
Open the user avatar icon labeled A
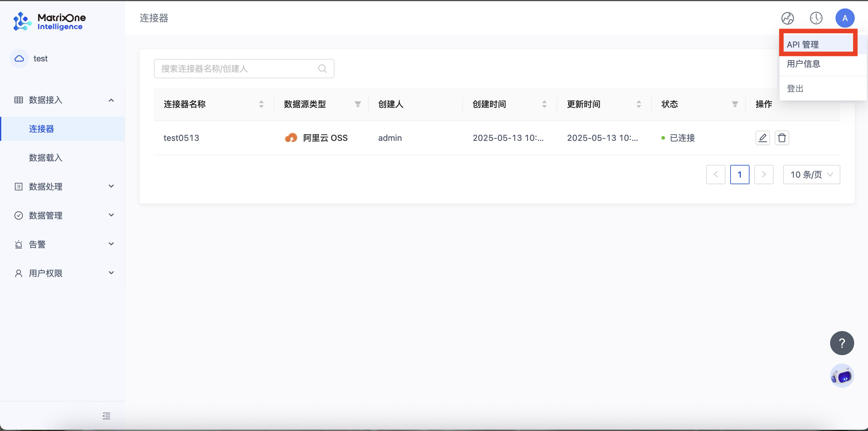(845, 18)
